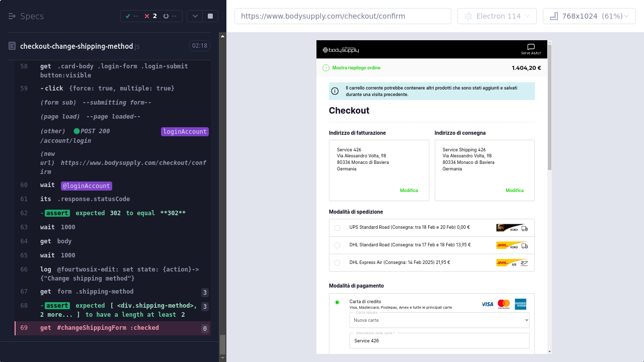644x362 pixels.
Task: Select UPS Standard Road shipping option
Action: (337, 228)
